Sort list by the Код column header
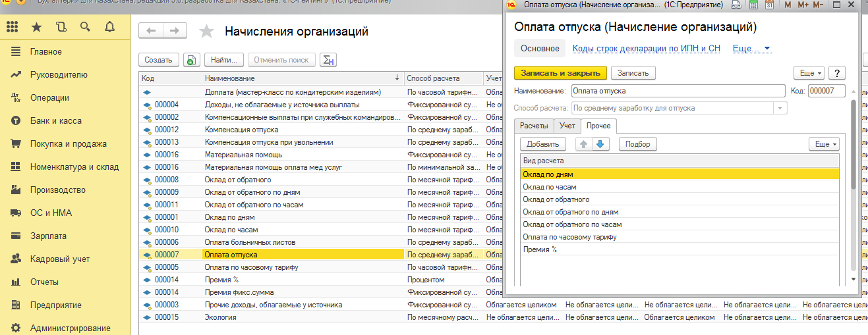This screenshot has width=868, height=335. [x=170, y=78]
